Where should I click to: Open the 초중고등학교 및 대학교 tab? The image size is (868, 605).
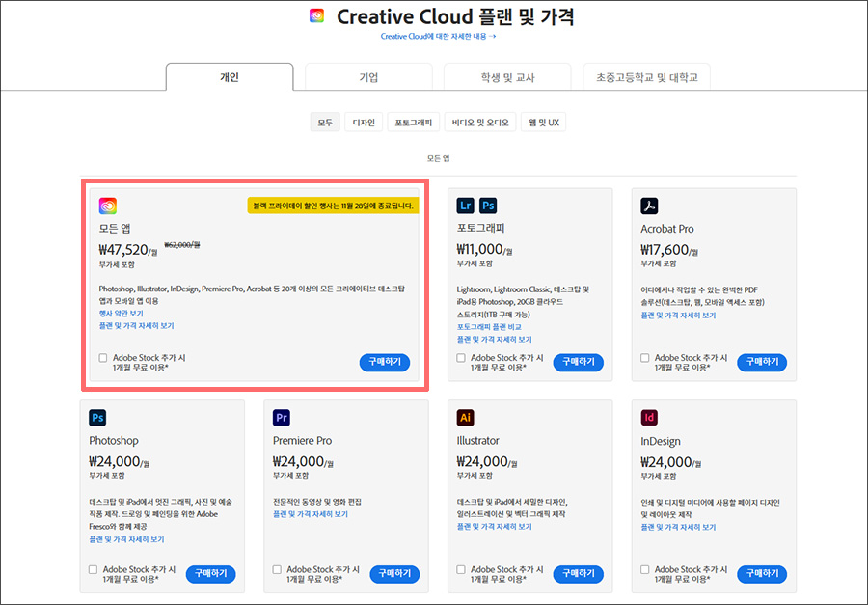tap(646, 77)
